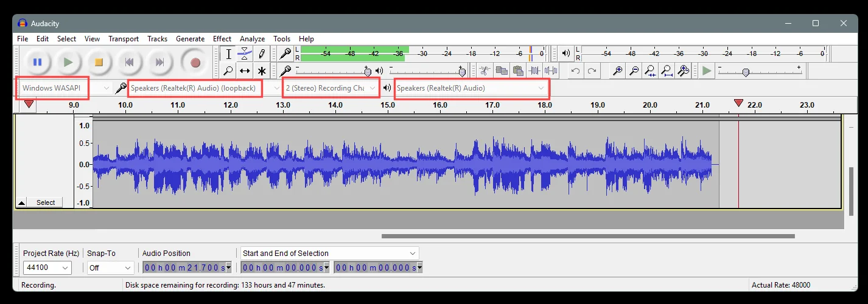Screen dimensions: 868x304
Task: Click the recording level microphone icon beside slider
Action: [x=285, y=71]
